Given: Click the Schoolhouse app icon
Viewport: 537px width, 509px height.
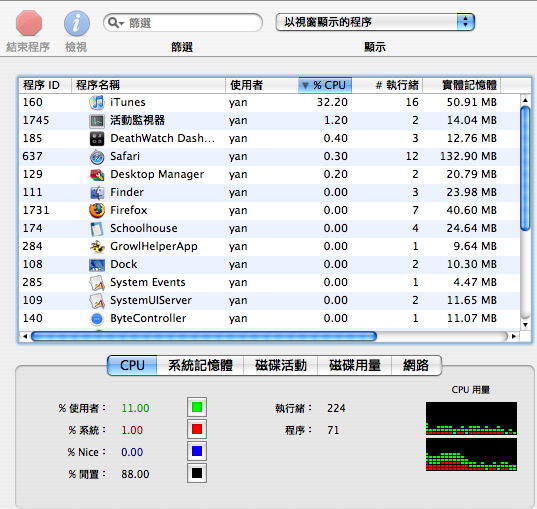Looking at the screenshot, I should tap(97, 229).
